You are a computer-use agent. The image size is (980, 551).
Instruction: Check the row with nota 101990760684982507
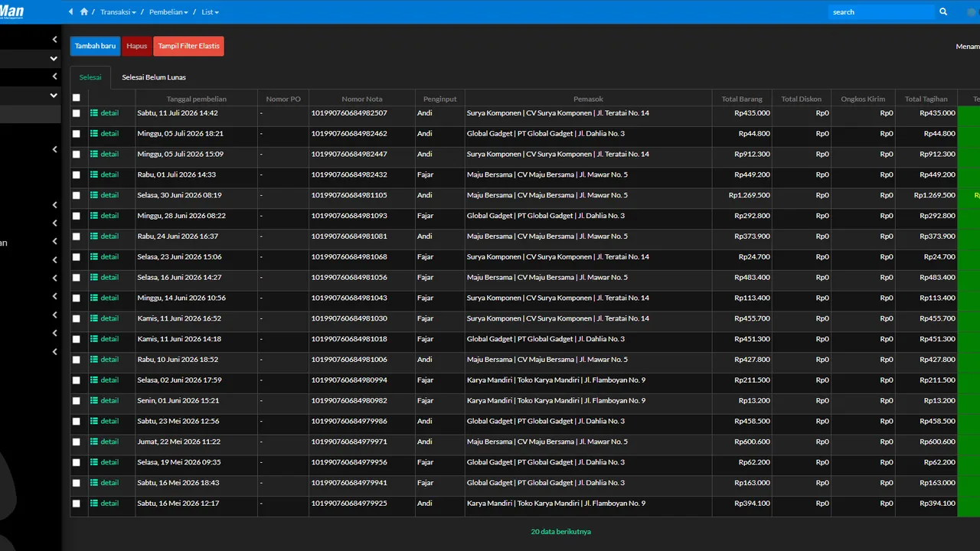click(x=76, y=113)
